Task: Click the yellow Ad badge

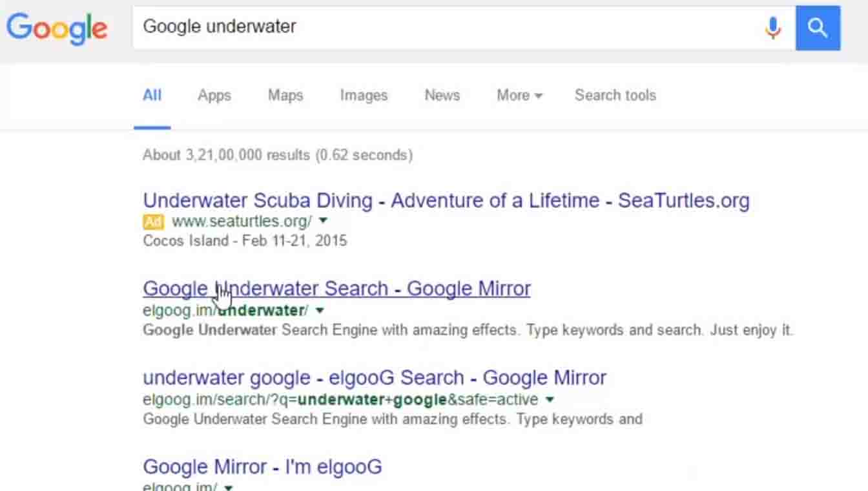Action: (153, 222)
